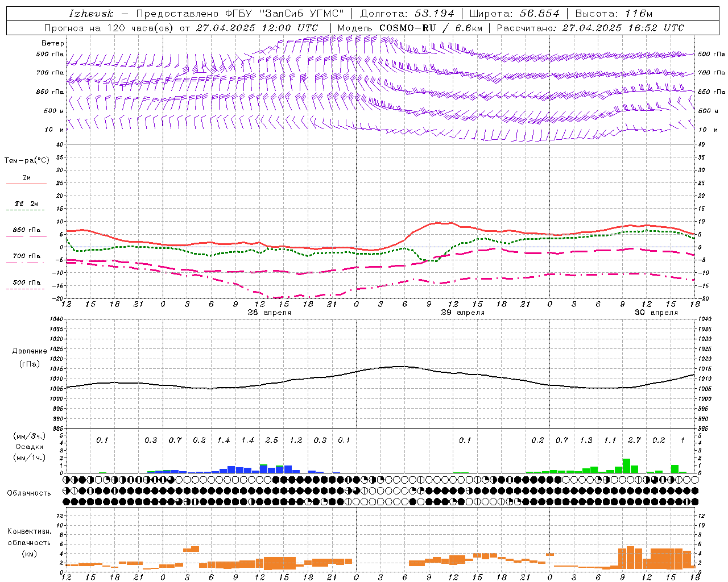Click the 1.3 three-hour precipitation value

click(x=586, y=440)
